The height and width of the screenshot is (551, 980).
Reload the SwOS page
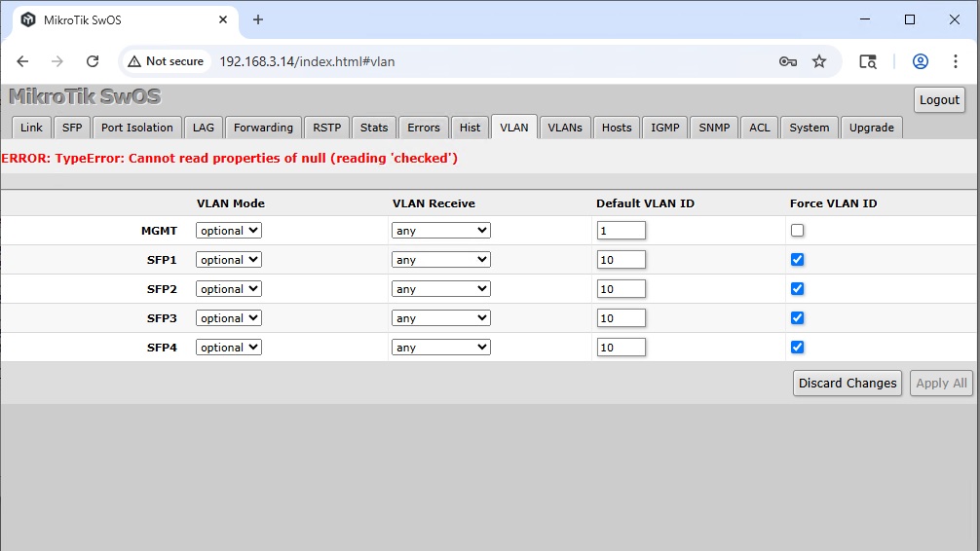(x=93, y=61)
